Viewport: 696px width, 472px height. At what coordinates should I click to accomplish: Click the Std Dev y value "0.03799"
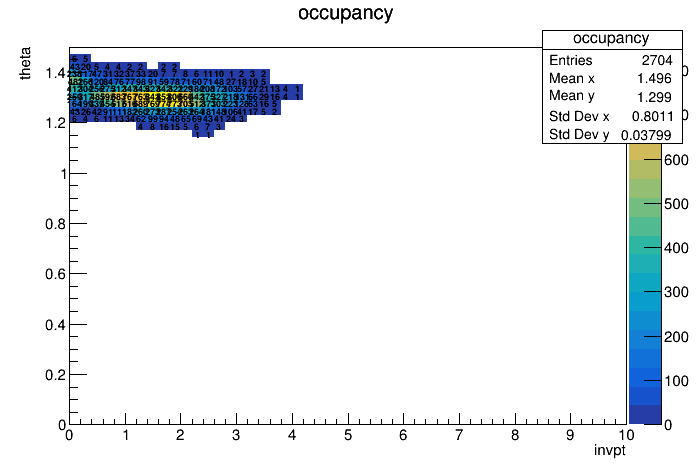pyautogui.click(x=646, y=135)
